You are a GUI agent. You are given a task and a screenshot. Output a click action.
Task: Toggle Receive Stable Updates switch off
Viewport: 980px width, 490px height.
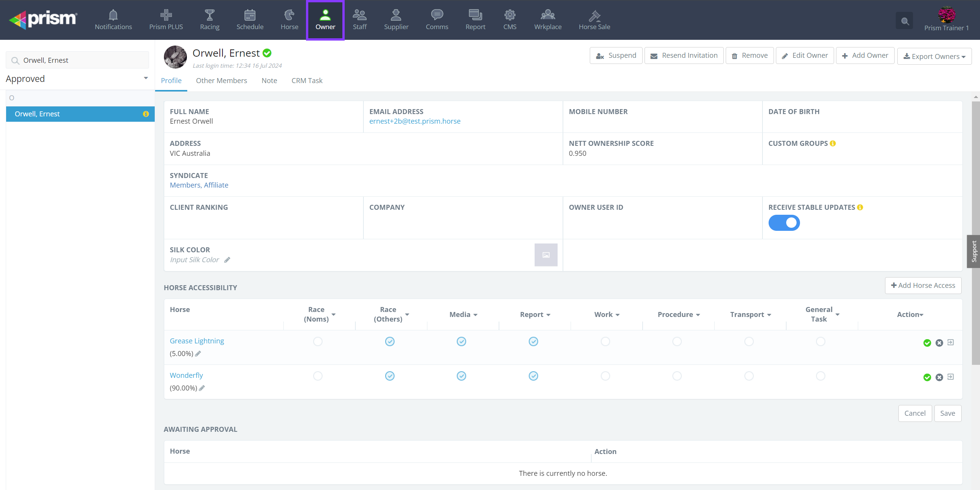coord(784,223)
